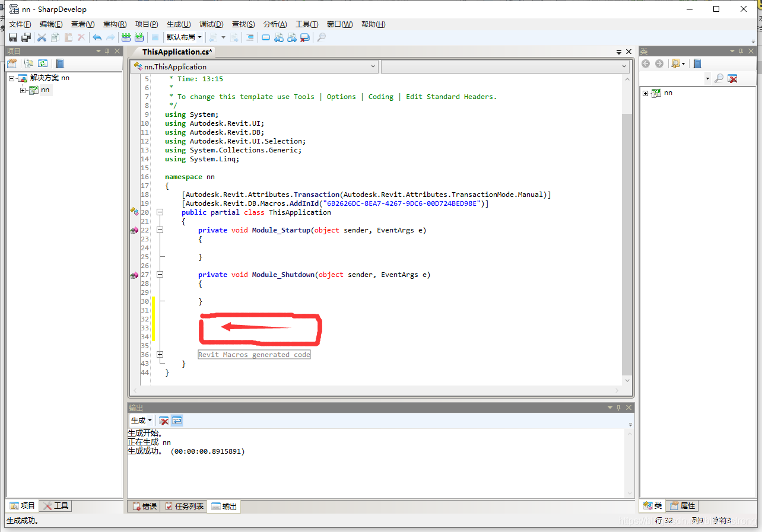The image size is (762, 532).
Task: Toggle word wrap in output panel
Action: (x=177, y=420)
